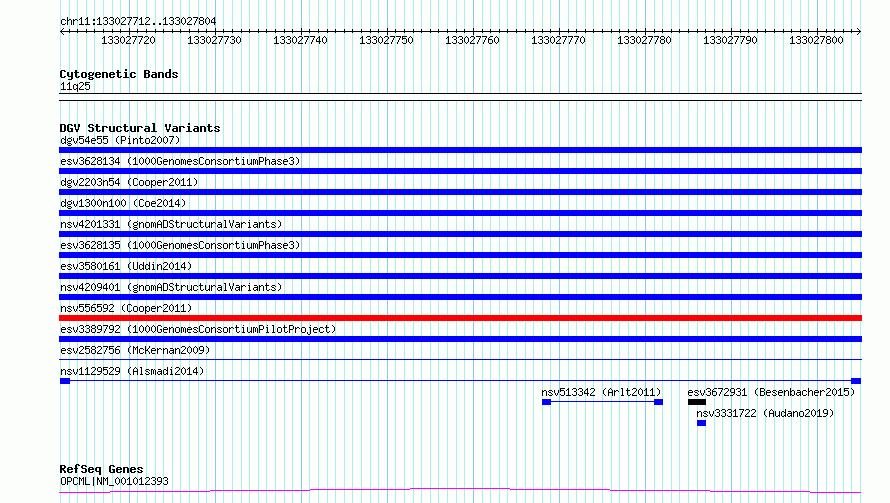The image size is (890, 503).
Task: Select nsv3331722 (Audano2019) label
Action: [x=765, y=413]
